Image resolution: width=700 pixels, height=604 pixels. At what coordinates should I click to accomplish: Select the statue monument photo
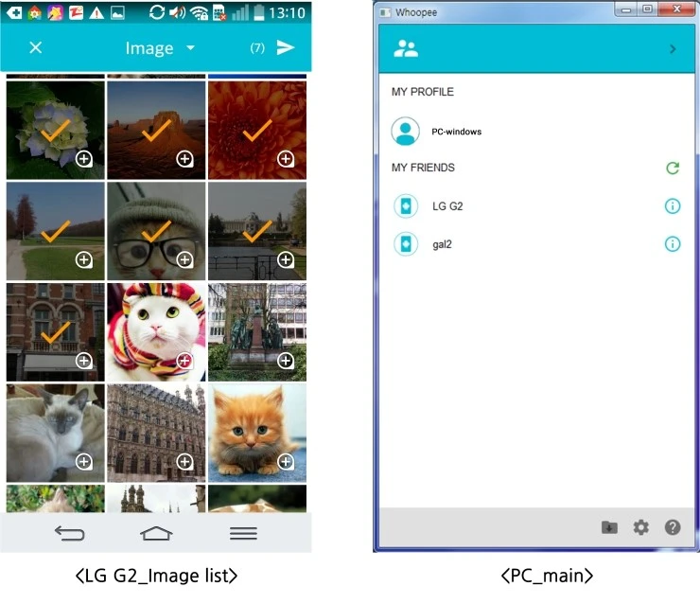[x=257, y=332]
